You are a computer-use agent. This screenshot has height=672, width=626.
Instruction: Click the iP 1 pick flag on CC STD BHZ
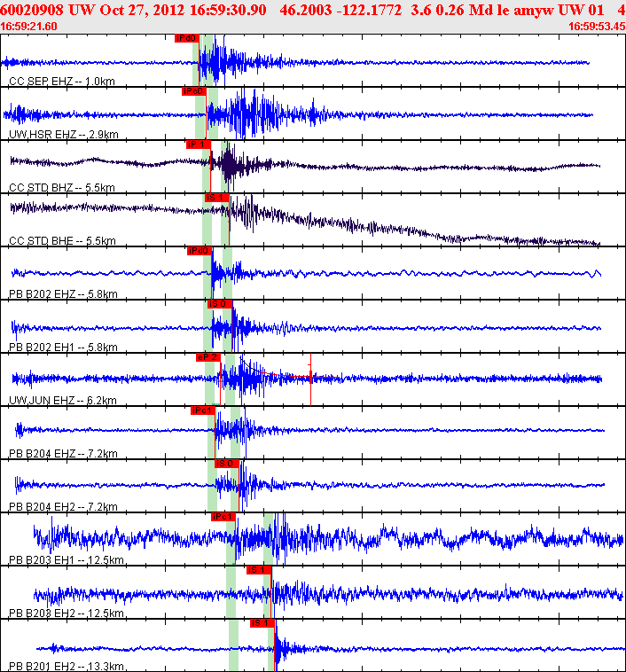tap(198, 145)
